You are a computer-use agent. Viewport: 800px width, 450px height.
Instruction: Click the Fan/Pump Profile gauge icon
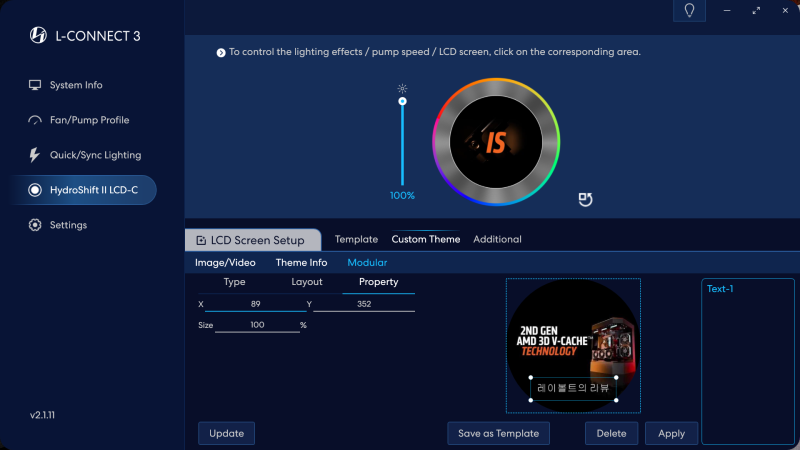click(x=35, y=120)
